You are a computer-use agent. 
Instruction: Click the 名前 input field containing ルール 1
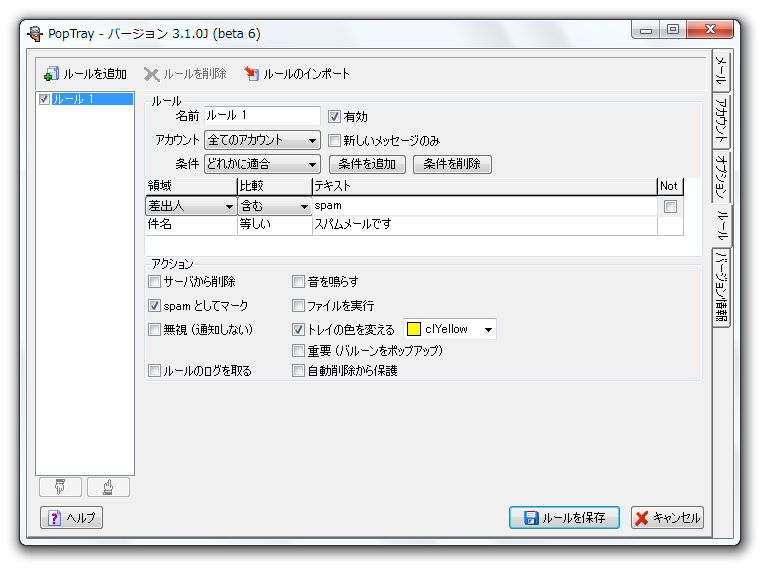tap(262, 116)
